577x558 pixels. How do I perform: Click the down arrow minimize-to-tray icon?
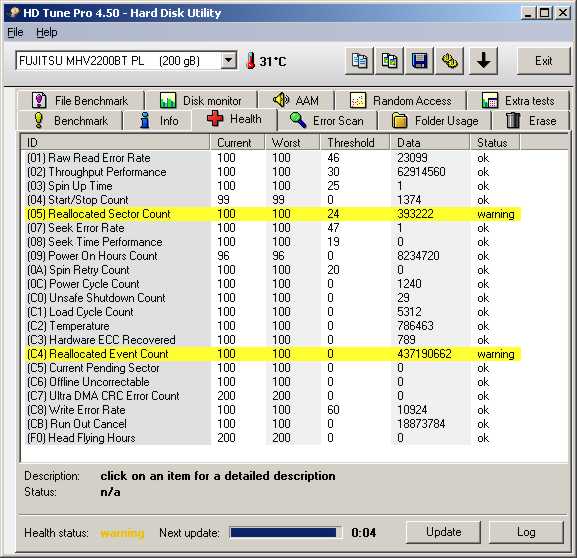coord(484,61)
